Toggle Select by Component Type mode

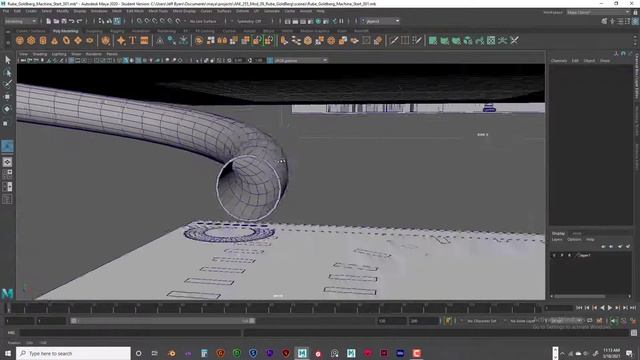(x=117, y=21)
